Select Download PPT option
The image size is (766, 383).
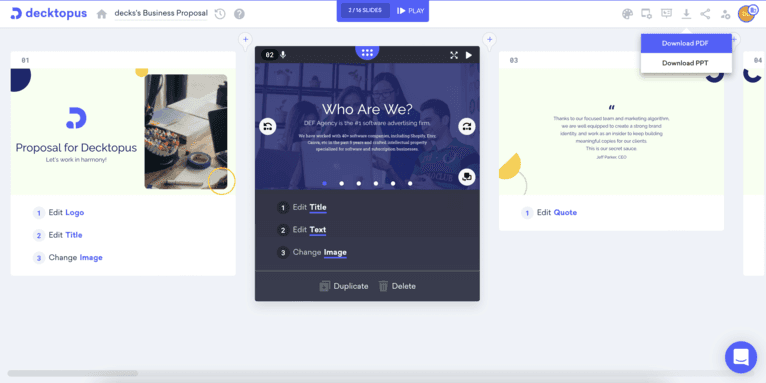pyautogui.click(x=686, y=63)
